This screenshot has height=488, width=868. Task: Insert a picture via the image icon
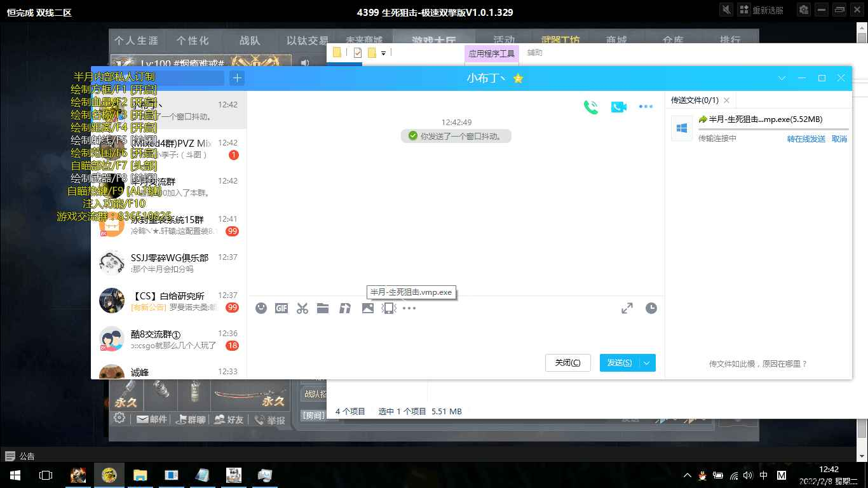367,308
